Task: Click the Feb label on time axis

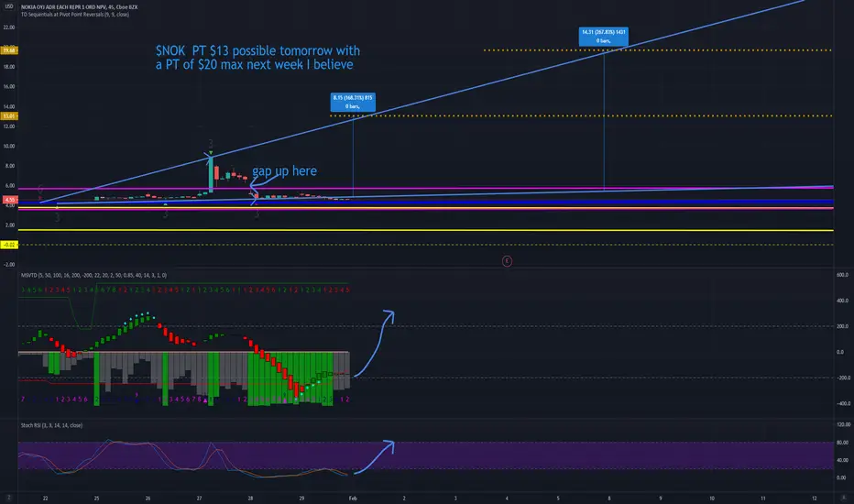Action: 353,498
